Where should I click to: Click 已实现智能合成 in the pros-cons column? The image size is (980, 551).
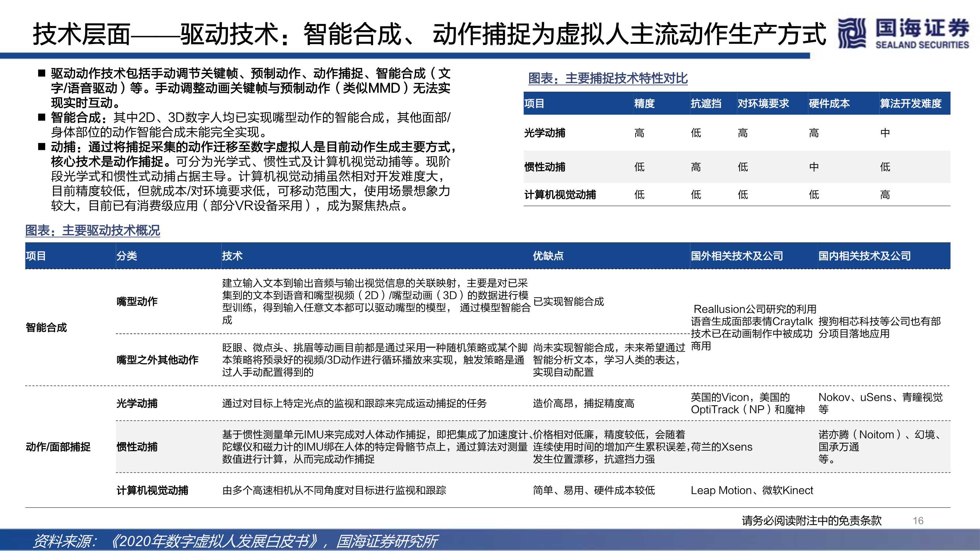[568, 302]
